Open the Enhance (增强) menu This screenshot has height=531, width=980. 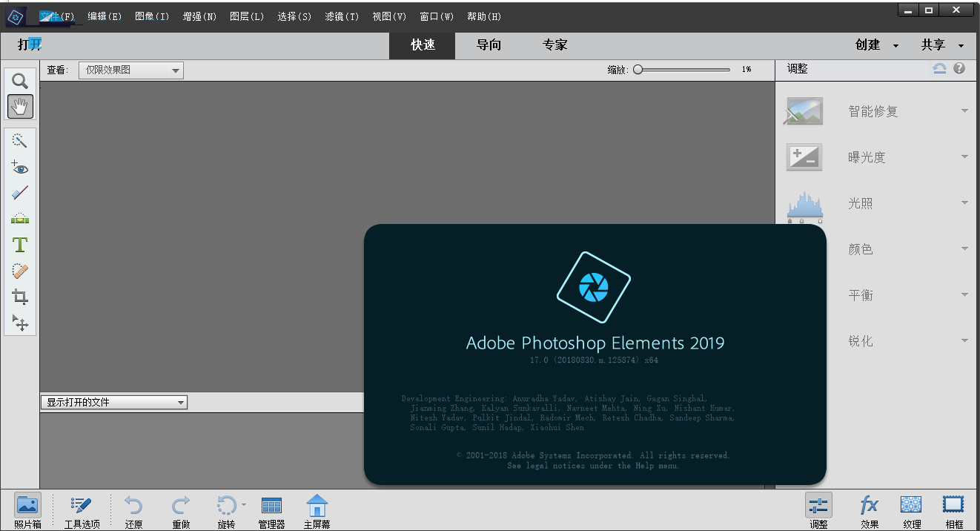199,16
